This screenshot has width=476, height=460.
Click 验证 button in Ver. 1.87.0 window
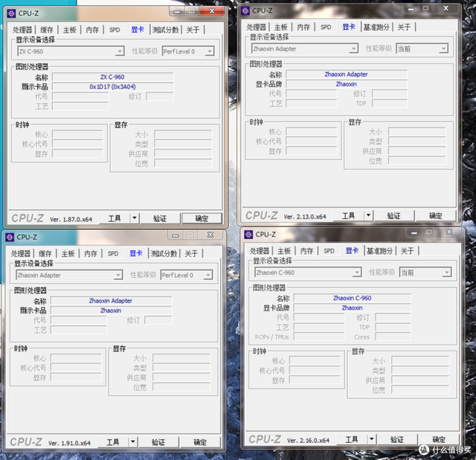[160, 218]
